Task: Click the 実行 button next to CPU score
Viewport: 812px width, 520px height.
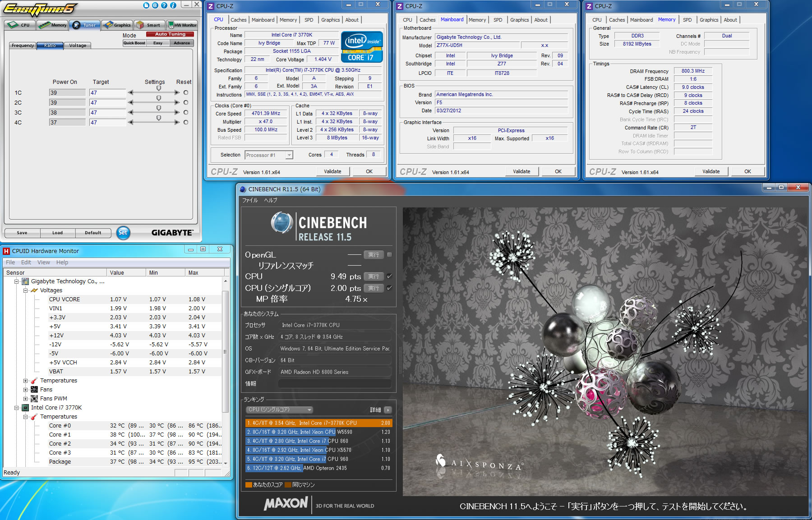Action: pyautogui.click(x=374, y=276)
